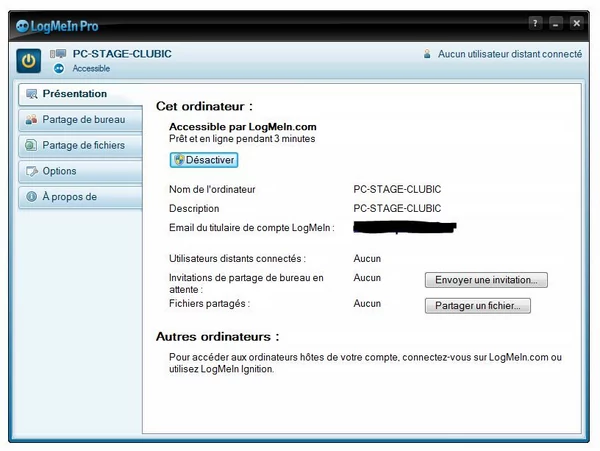Click 'Invitations de partage de bureau en attente'
The image size is (600, 451).
(x=246, y=283)
